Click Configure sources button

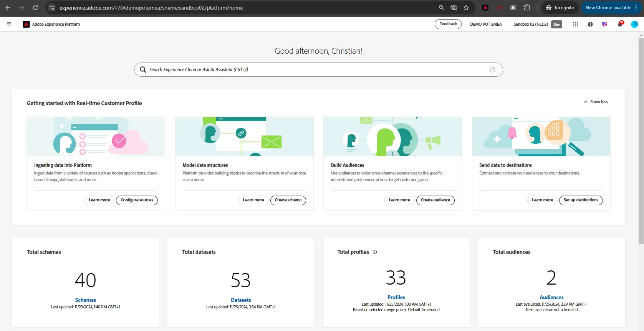point(137,200)
